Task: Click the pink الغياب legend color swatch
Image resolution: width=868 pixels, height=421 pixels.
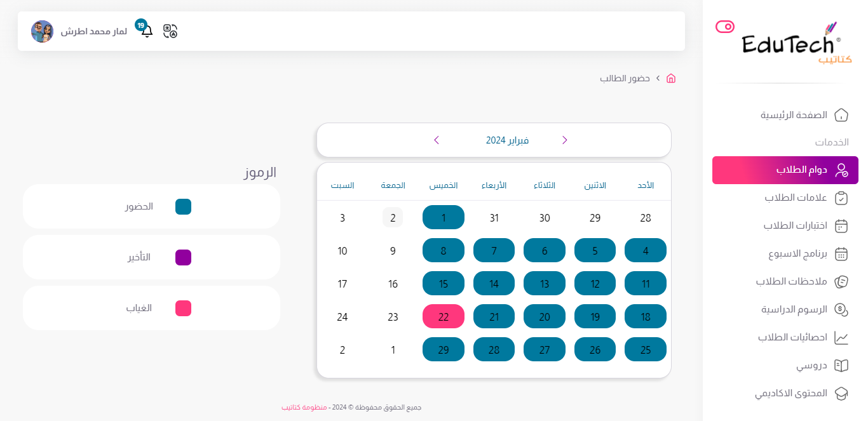Action: click(x=183, y=309)
